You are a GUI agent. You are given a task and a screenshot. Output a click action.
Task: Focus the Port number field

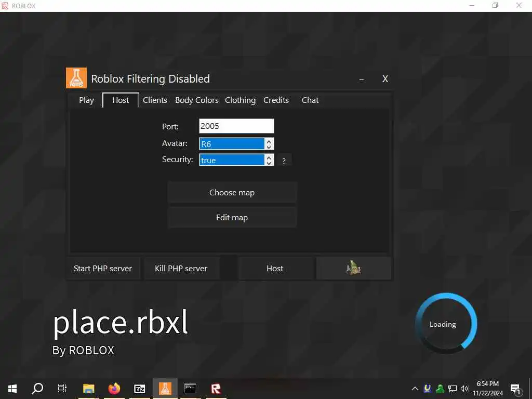coord(236,126)
